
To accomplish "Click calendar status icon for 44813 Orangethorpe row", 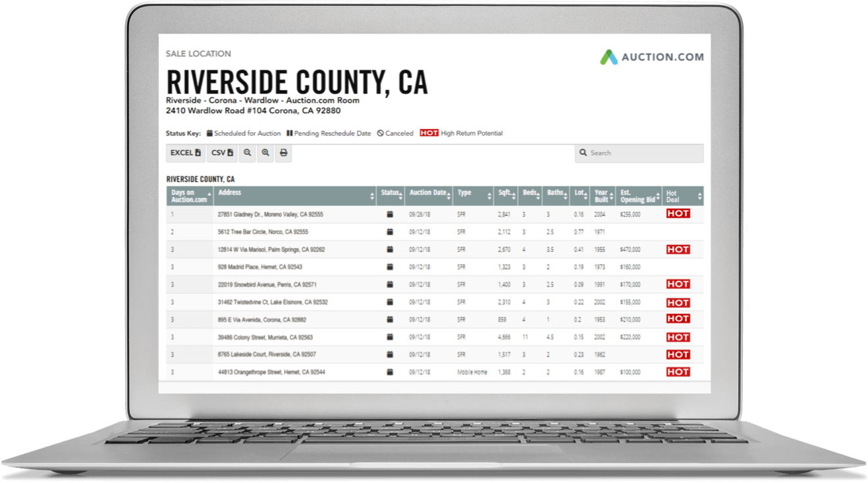I will 389,372.
